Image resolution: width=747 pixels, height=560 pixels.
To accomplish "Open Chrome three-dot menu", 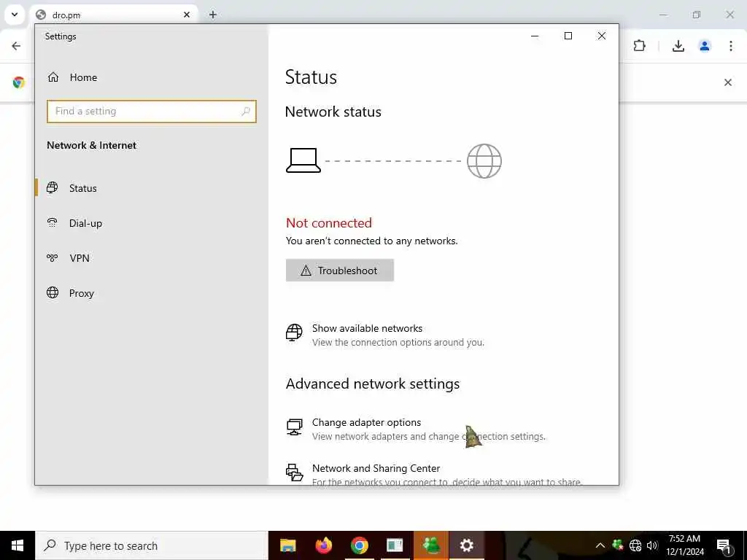I will pos(731,46).
